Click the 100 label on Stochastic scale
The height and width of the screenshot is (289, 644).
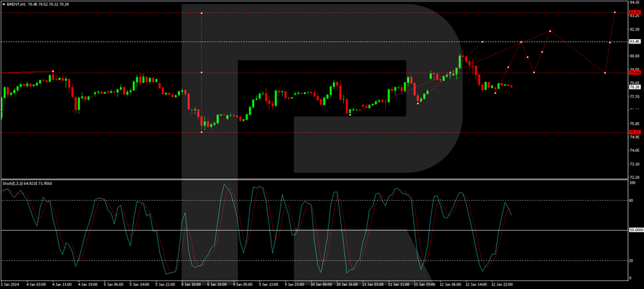[633, 182]
